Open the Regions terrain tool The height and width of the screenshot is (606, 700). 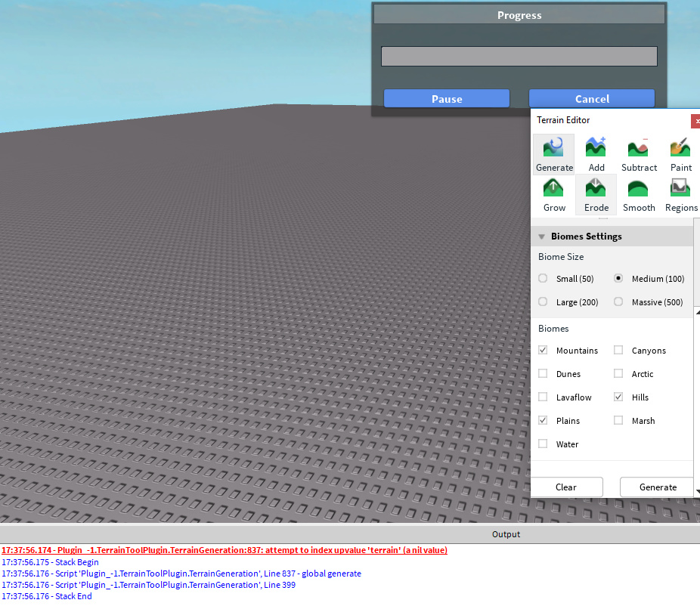680,194
